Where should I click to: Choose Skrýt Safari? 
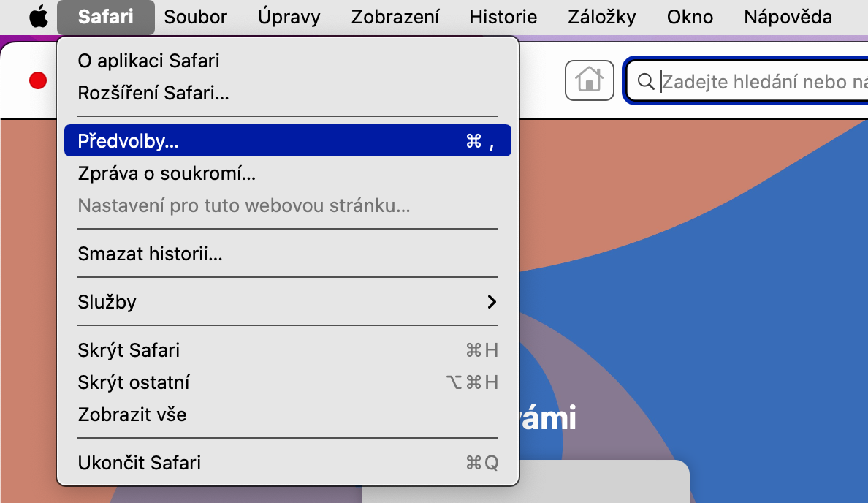click(288, 350)
